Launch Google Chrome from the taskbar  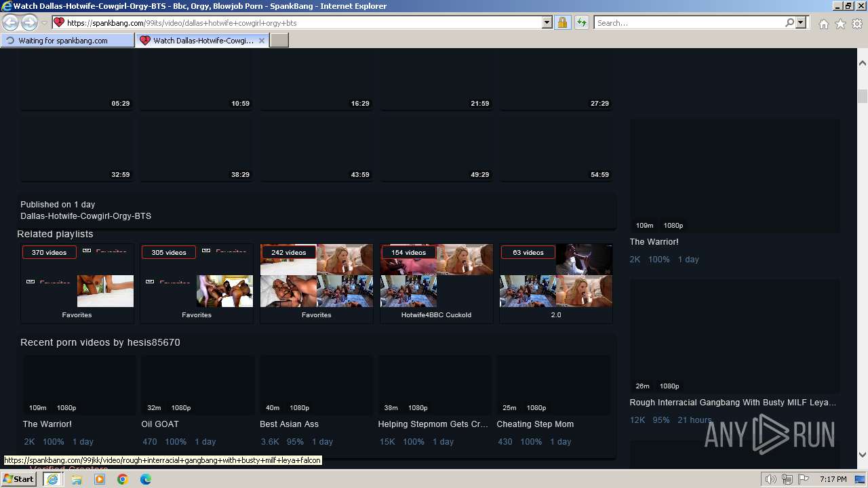pyautogui.click(x=123, y=479)
